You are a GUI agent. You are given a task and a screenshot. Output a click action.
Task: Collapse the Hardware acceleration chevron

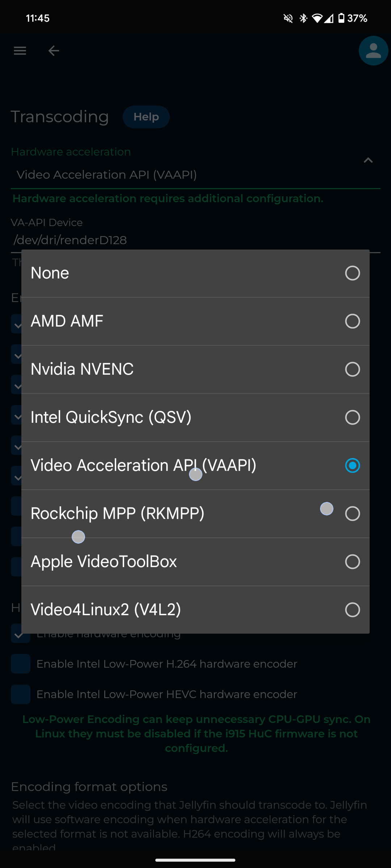(368, 160)
